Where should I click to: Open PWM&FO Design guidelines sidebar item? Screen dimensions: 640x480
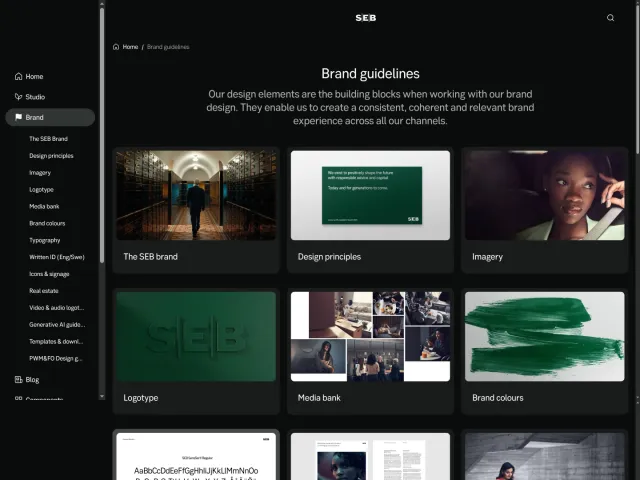coord(56,358)
